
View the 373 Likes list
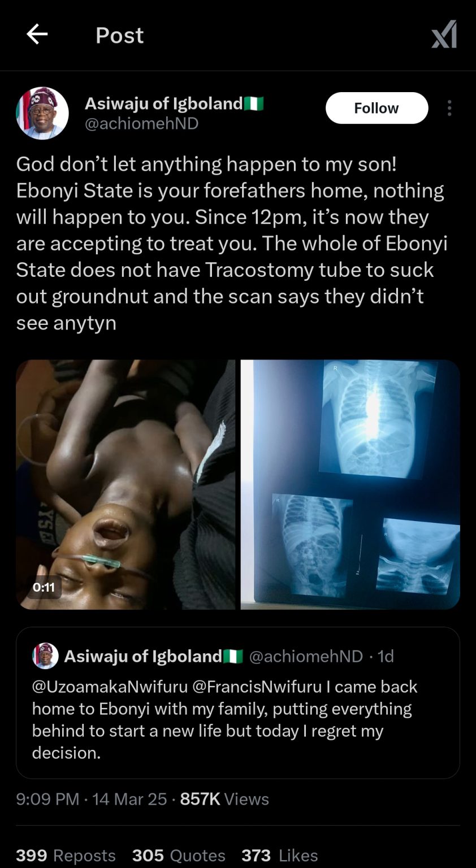click(279, 855)
